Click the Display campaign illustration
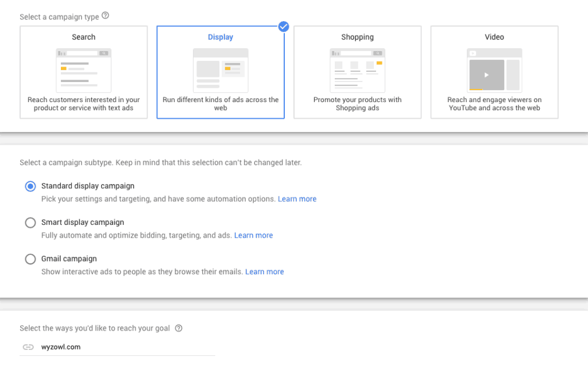588x377 pixels. pyautogui.click(x=220, y=71)
